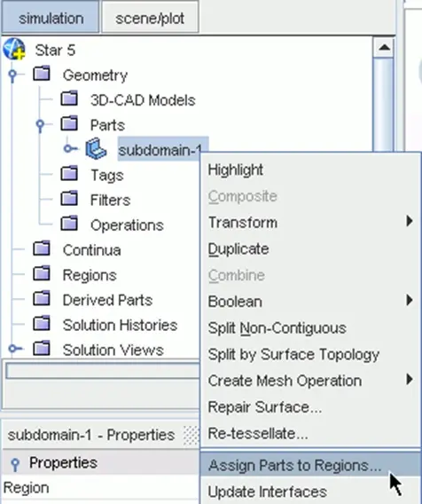
Task: Switch to the scene/plot tab
Action: coord(150,18)
